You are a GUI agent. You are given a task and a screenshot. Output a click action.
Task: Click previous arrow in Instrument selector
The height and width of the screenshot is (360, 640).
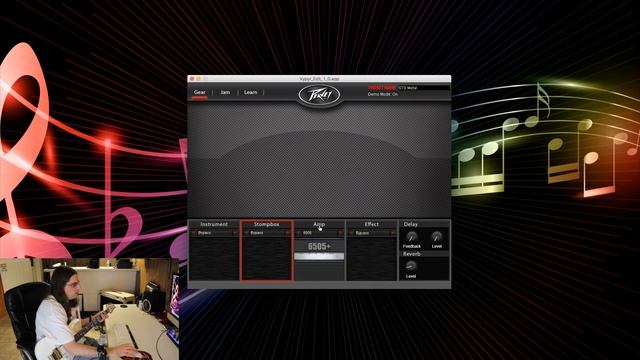pos(193,233)
